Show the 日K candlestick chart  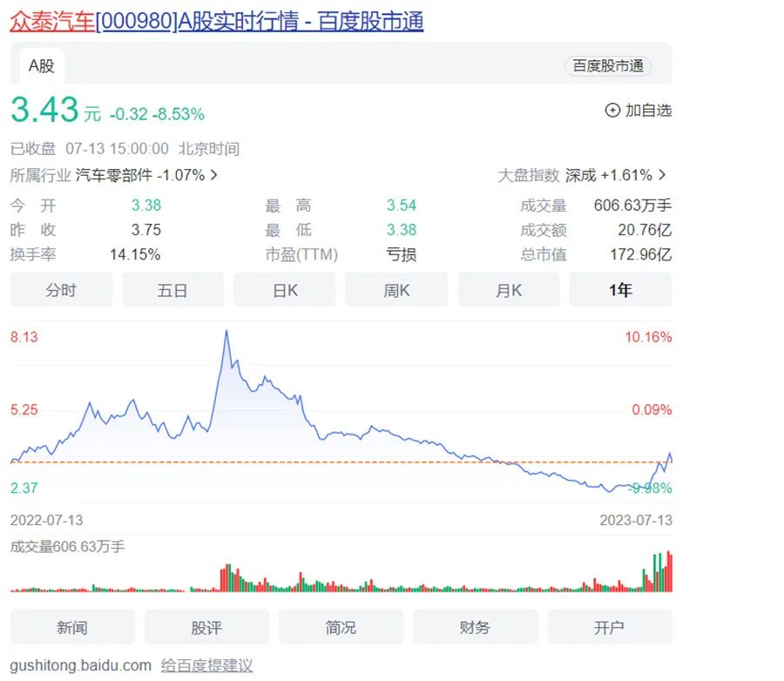click(285, 290)
